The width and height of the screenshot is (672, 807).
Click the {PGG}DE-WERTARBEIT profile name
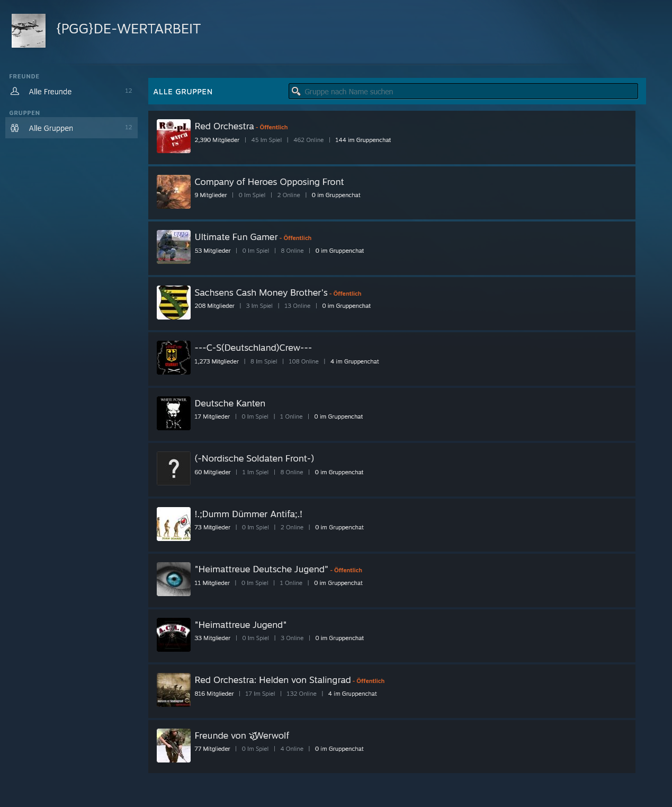coord(129,29)
